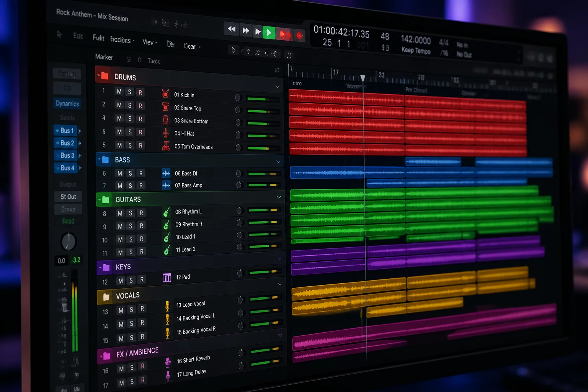Click the yellow VOCALS folder icon
588x392 pixels.
click(x=106, y=297)
